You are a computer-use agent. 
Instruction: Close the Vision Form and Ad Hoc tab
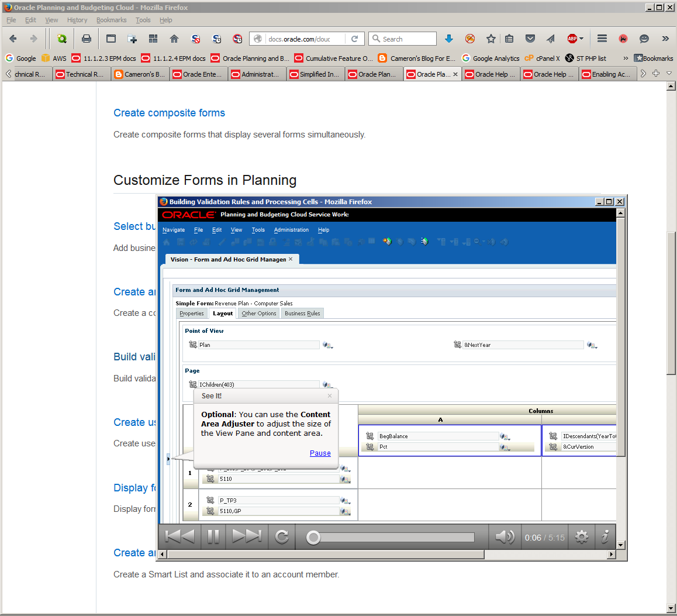click(291, 259)
